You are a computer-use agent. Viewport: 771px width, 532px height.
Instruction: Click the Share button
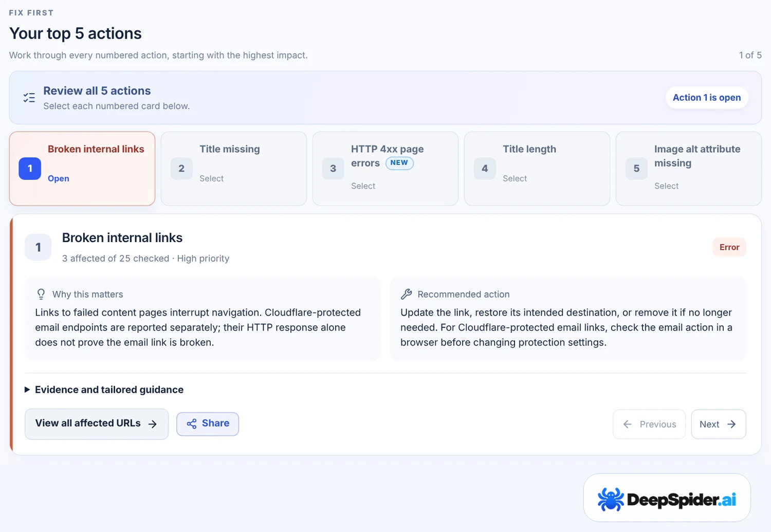click(x=208, y=424)
